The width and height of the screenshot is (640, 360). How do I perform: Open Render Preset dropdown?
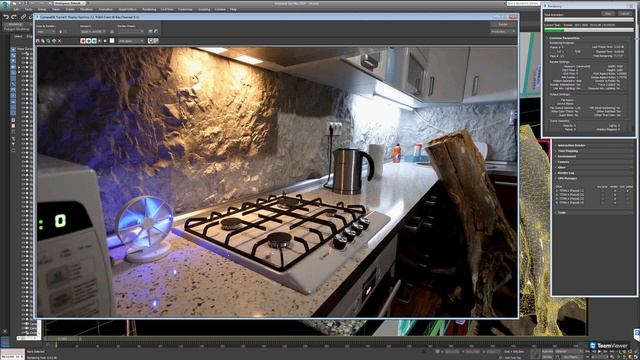point(131,31)
